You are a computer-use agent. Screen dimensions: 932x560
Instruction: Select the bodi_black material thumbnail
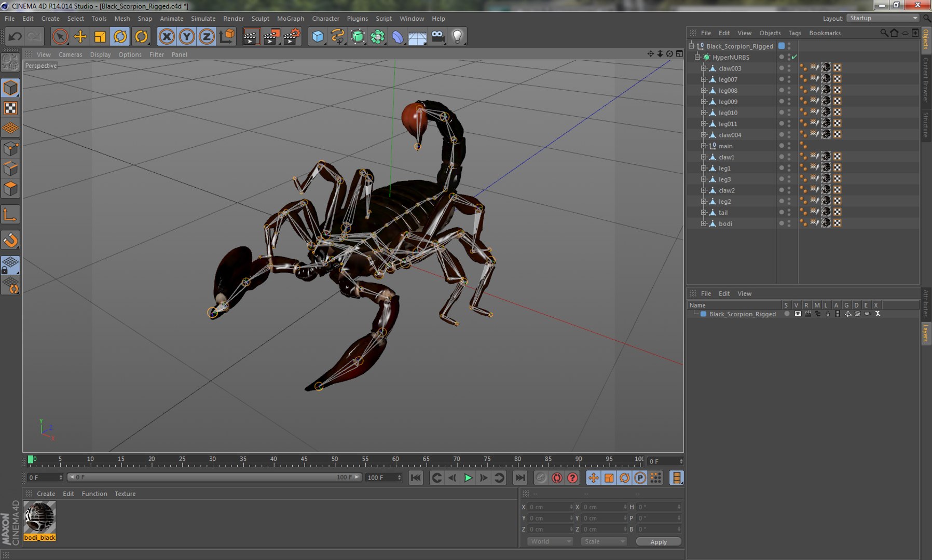(40, 517)
